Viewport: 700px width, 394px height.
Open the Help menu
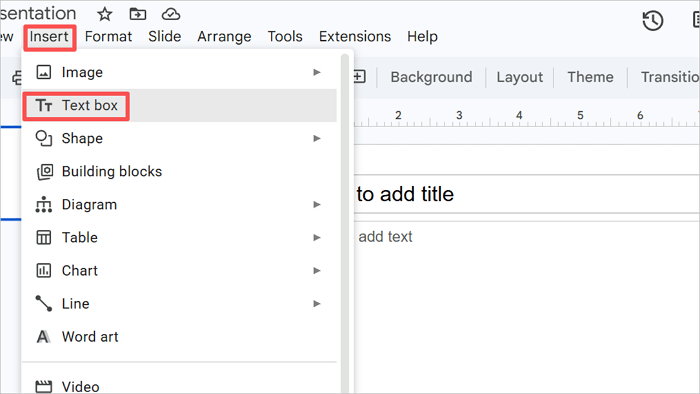click(x=422, y=37)
